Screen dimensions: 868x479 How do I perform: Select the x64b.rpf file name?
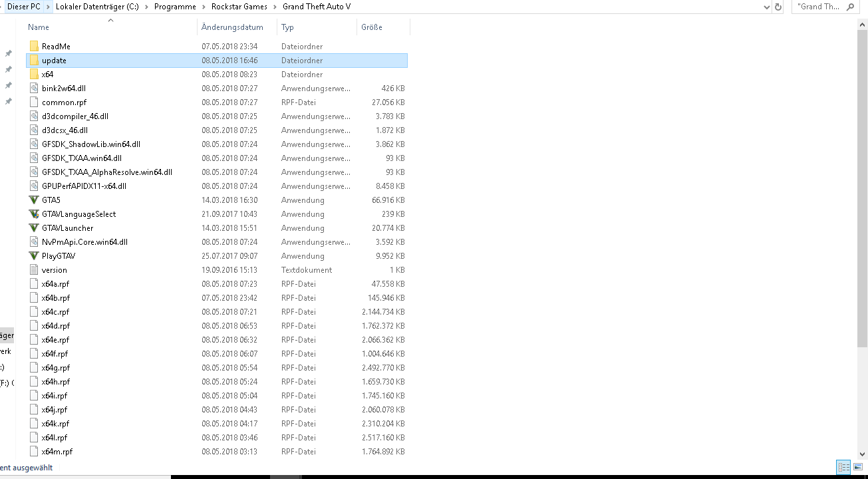(55, 298)
